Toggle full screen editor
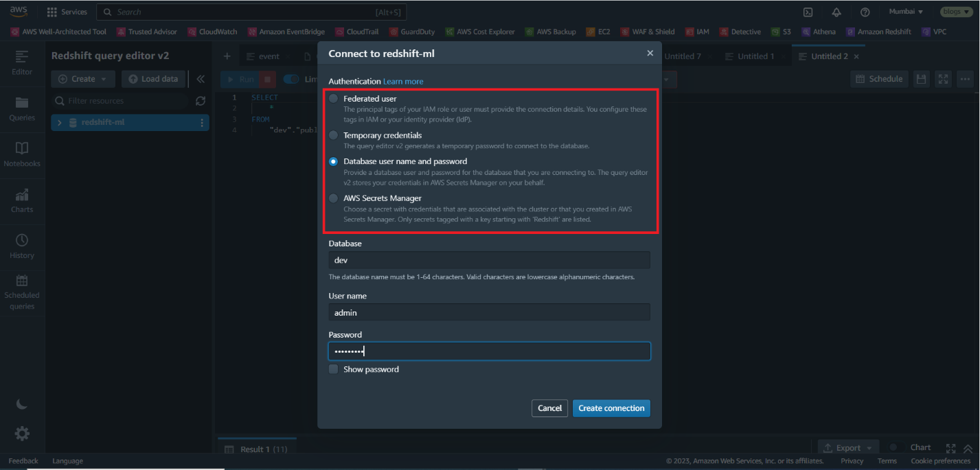Viewport: 980px width, 470px height. pos(944,79)
